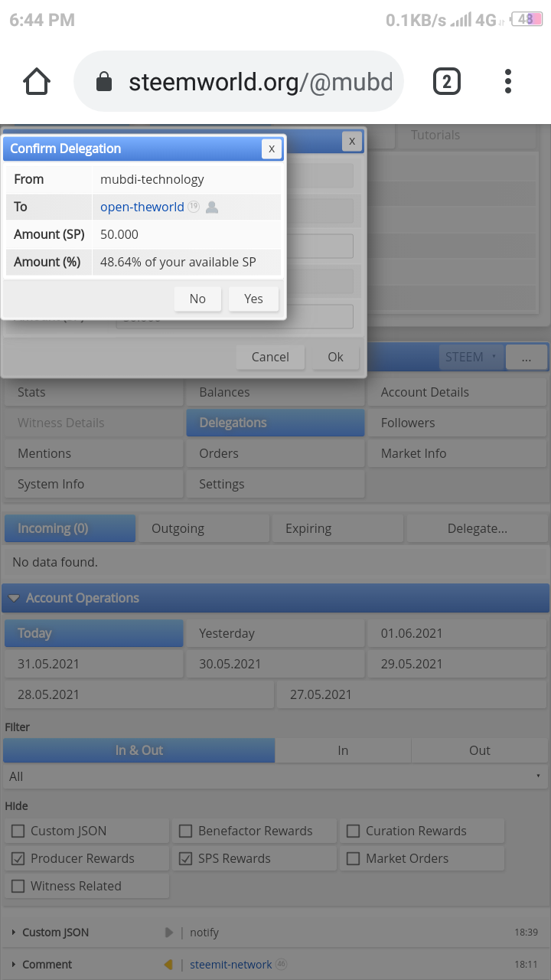This screenshot has height=980, width=551.
Task: Open the STEEM currency dropdown
Action: [x=471, y=357]
